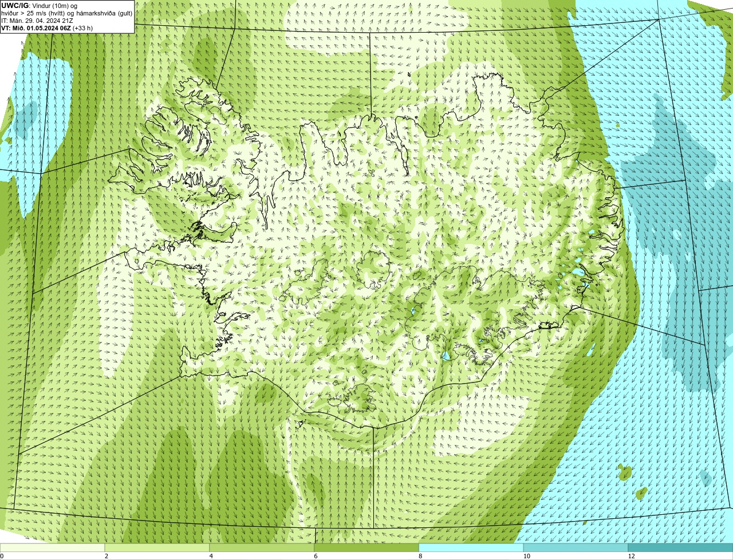This screenshot has width=733, height=560.
Task: Click the legend label '6'
Action: pyautogui.click(x=316, y=556)
